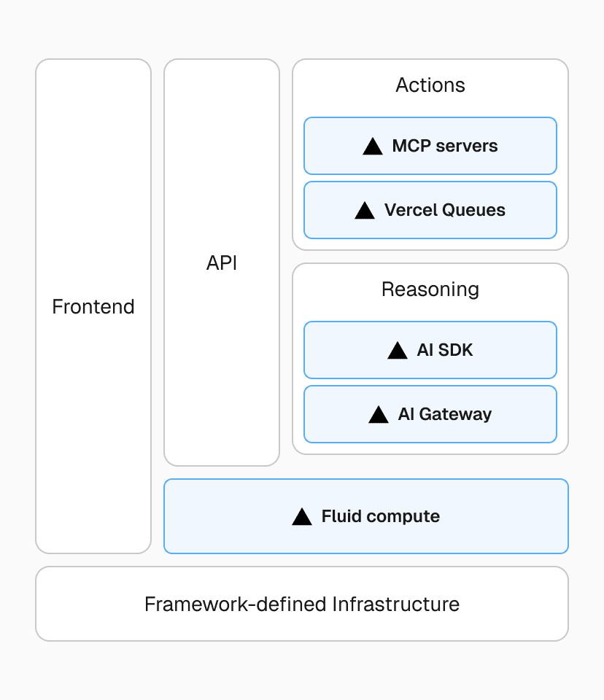
Task: Click the Vercel triangle icon beside MCP servers
Action: (x=373, y=146)
